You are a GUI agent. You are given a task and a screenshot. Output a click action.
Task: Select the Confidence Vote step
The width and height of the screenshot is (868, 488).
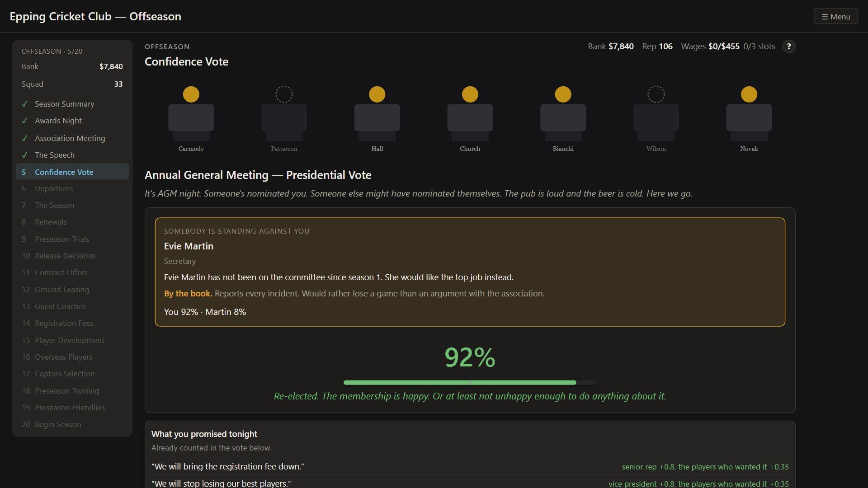72,172
